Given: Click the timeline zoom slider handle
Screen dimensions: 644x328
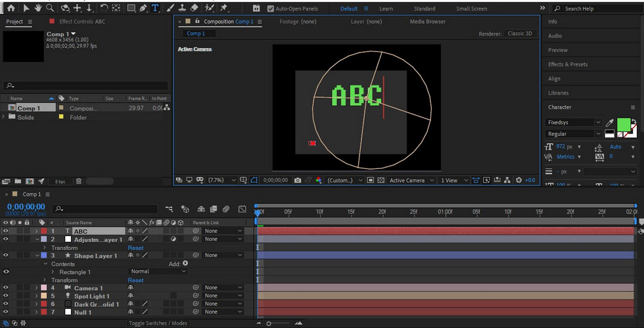Looking at the screenshot, I should point(269,323).
